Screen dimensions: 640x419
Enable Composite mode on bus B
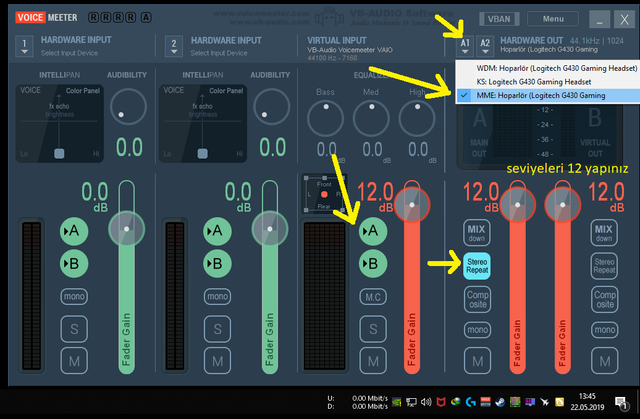tap(604, 299)
